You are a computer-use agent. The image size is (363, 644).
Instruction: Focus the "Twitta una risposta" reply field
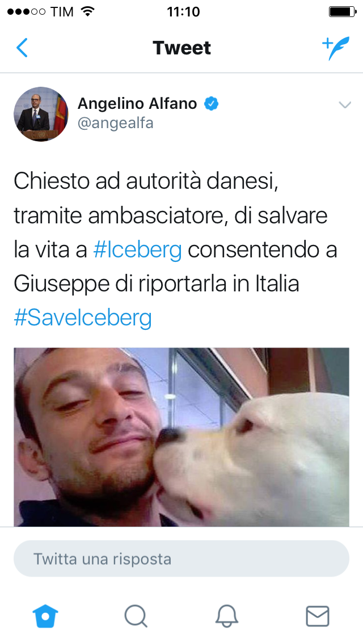[x=181, y=558]
